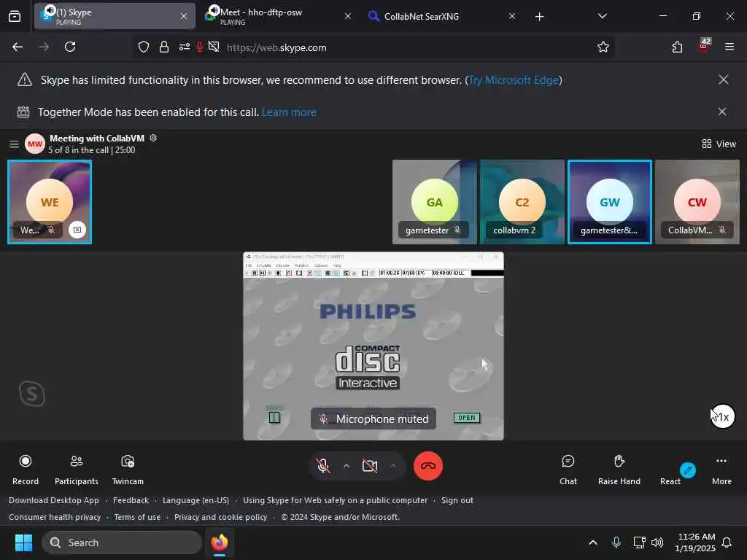Open the Feedback link

pyautogui.click(x=131, y=500)
